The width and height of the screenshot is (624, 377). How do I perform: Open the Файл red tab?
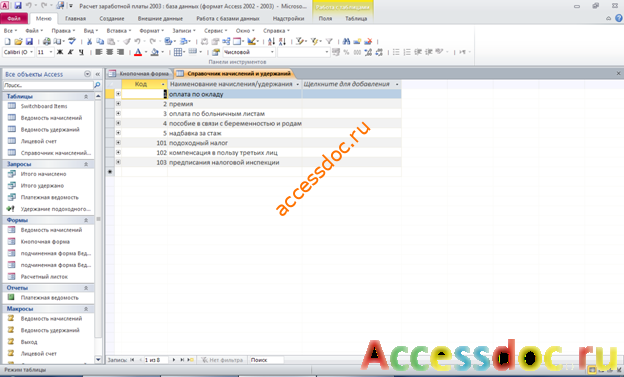(14, 18)
